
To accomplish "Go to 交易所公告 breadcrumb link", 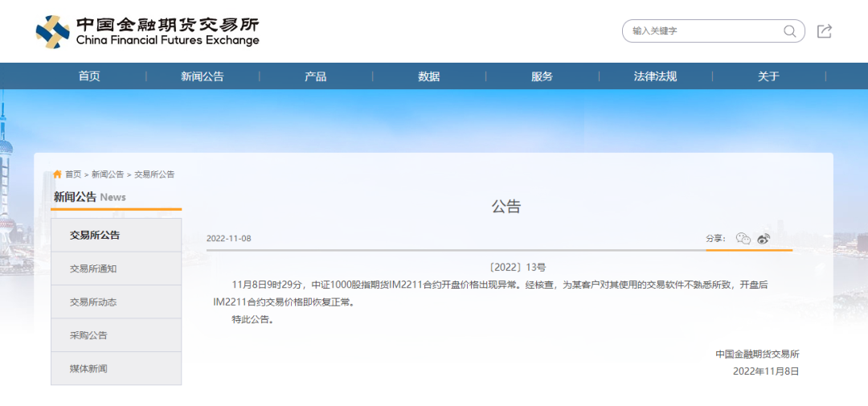I will (x=154, y=174).
